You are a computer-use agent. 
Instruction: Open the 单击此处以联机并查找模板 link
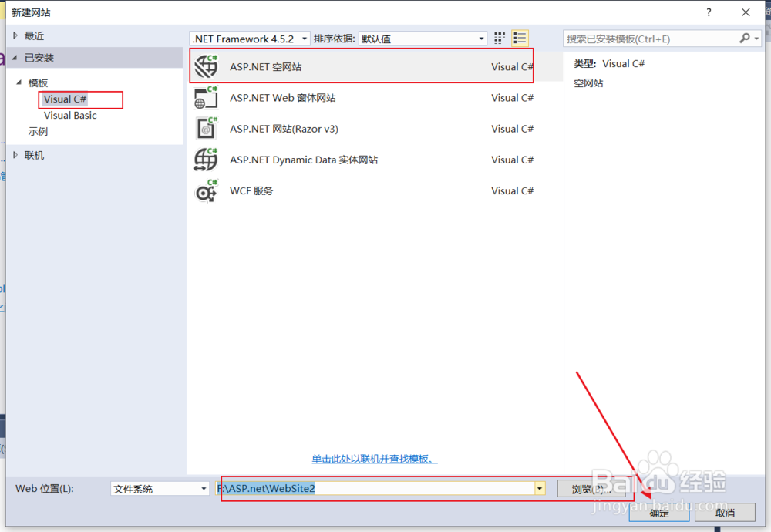click(374, 458)
